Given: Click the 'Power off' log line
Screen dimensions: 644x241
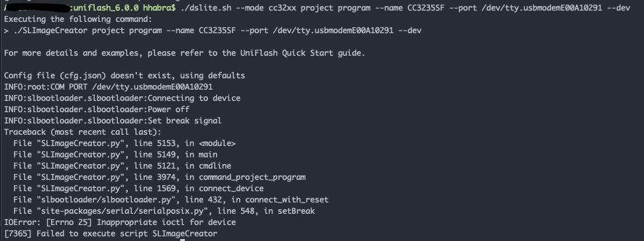Looking at the screenshot, I should click(x=97, y=110).
